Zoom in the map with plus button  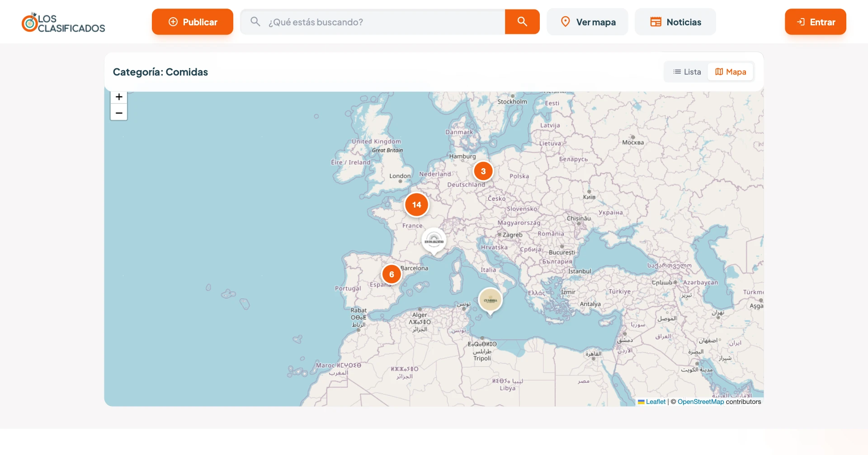[x=119, y=97]
